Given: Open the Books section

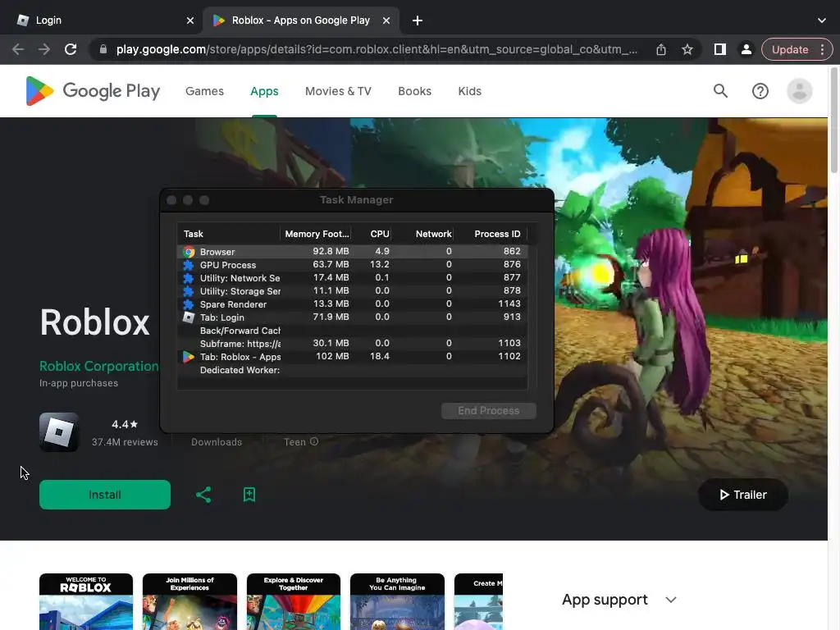Looking at the screenshot, I should pos(414,91).
